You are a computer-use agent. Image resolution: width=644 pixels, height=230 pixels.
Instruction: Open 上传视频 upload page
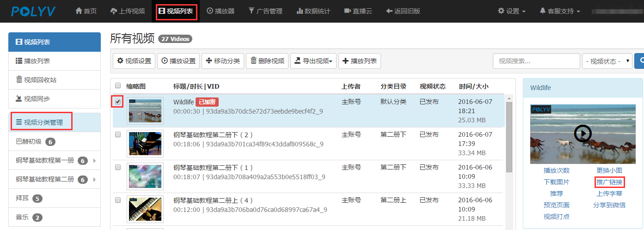pyautogui.click(x=128, y=11)
